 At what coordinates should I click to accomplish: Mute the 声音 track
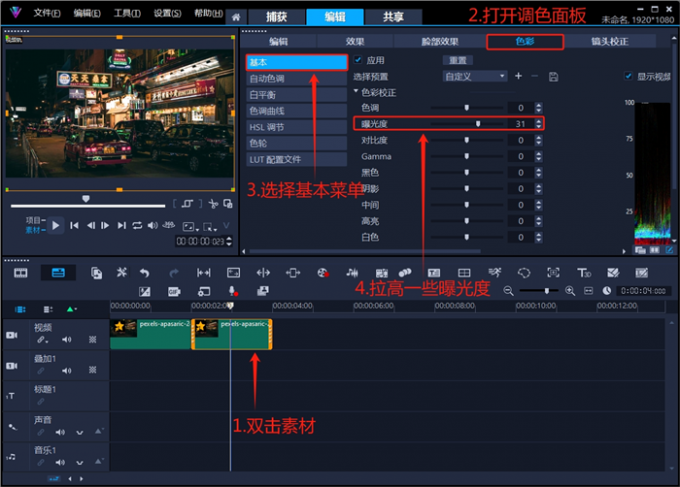tap(60, 432)
